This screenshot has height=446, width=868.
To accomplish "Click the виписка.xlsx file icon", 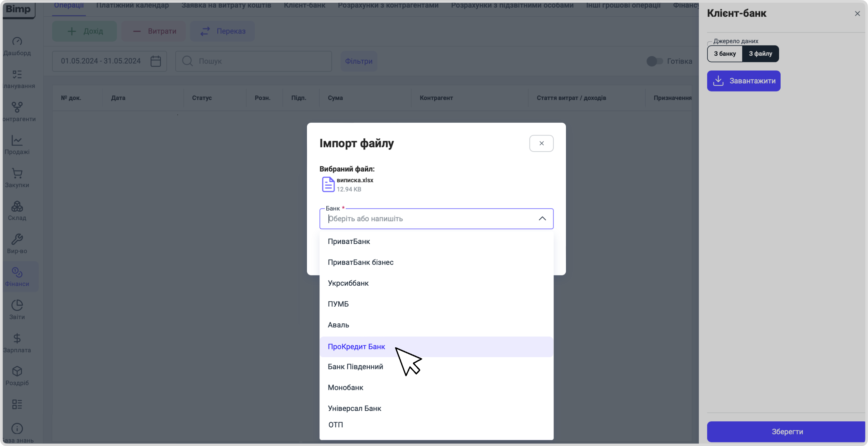I will 328,184.
